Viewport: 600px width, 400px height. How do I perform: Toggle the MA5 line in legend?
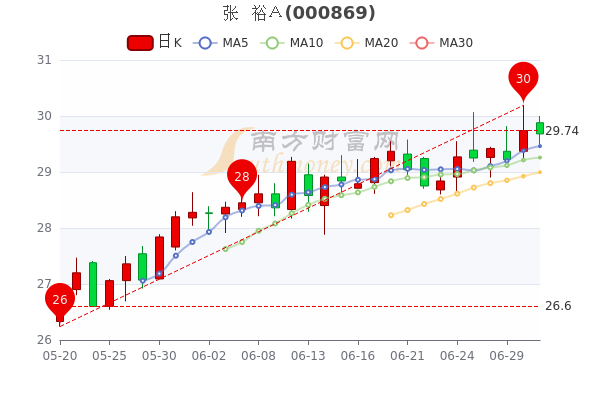[220, 43]
